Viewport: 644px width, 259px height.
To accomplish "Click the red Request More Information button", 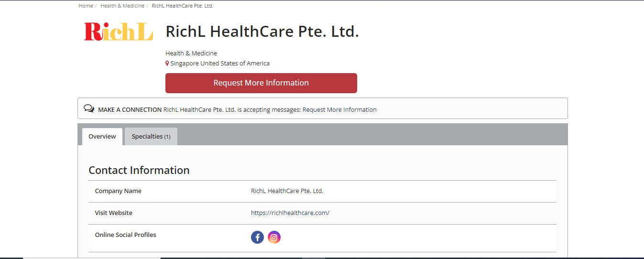I will 261,83.
